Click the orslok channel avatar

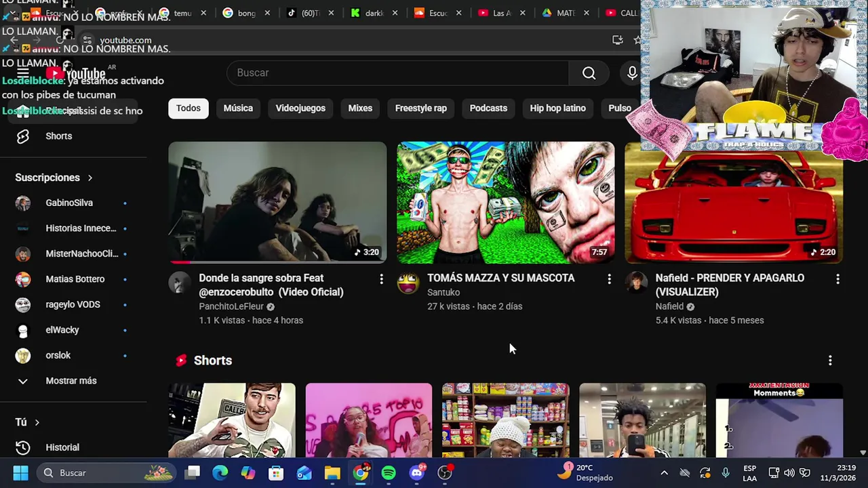[23, 355]
